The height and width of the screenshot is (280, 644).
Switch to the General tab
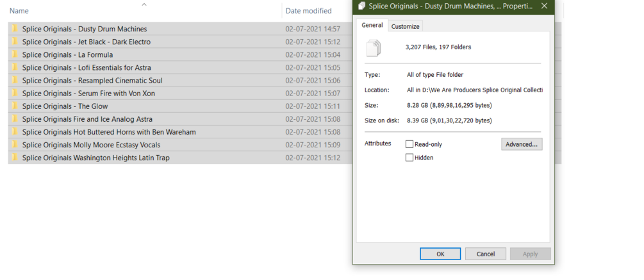click(372, 25)
